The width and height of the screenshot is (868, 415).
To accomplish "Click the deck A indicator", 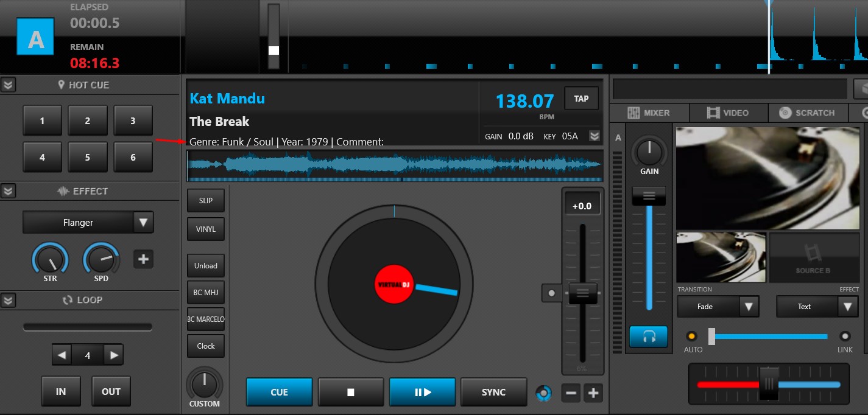I will coord(35,36).
